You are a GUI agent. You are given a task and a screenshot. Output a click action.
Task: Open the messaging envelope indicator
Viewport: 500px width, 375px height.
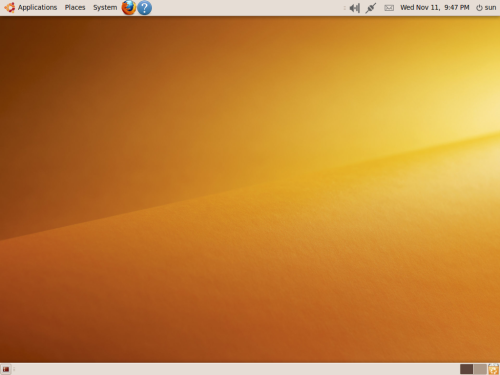[x=389, y=8]
